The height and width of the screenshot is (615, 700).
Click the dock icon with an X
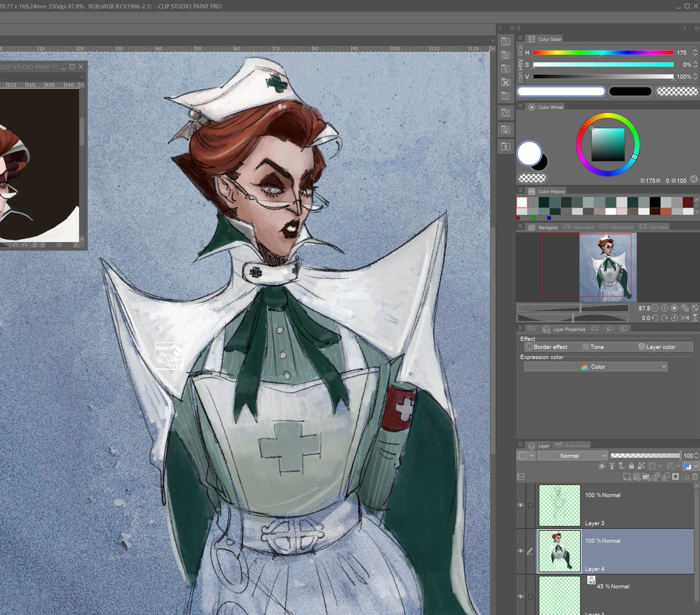[506, 82]
